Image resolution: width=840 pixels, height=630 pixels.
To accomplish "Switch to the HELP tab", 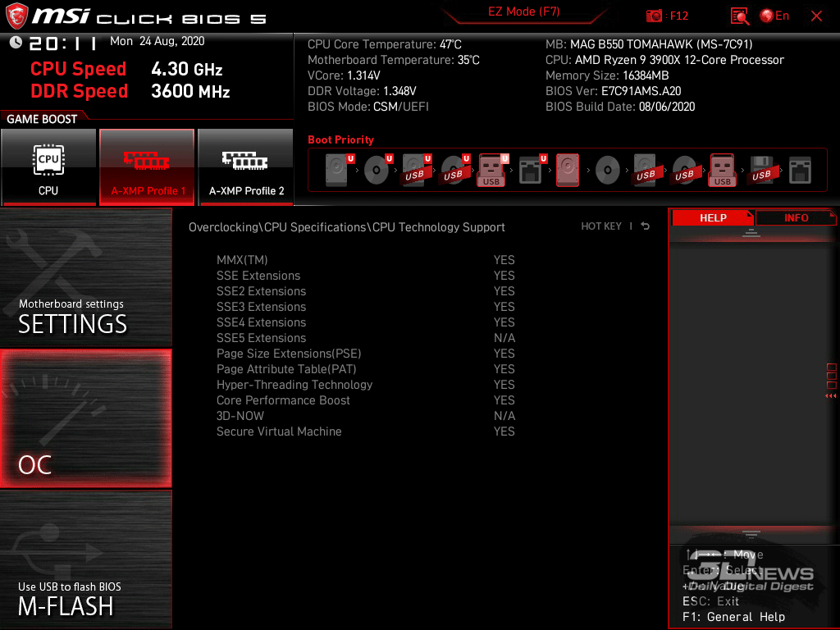I will [713, 217].
